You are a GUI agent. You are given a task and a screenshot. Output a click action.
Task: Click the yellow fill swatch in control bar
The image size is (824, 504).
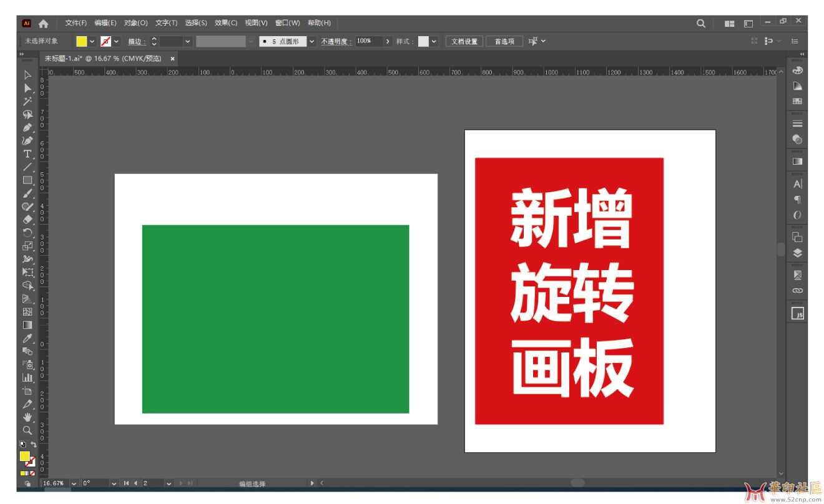[81, 42]
